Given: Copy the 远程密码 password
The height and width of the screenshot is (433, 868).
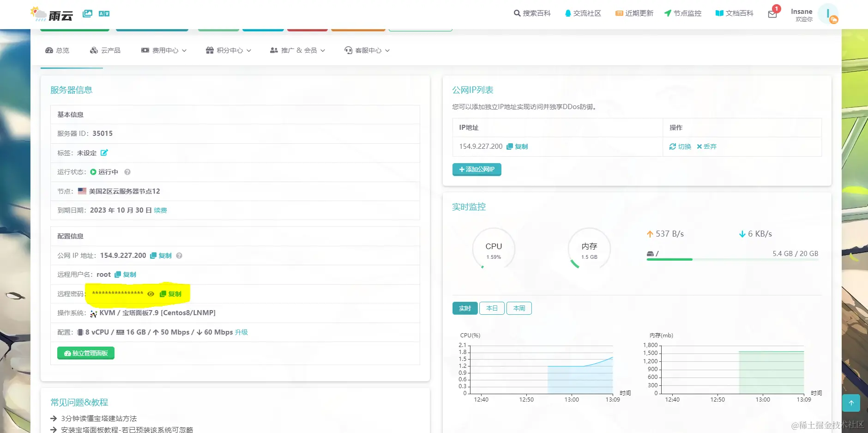Looking at the screenshot, I should point(170,294).
